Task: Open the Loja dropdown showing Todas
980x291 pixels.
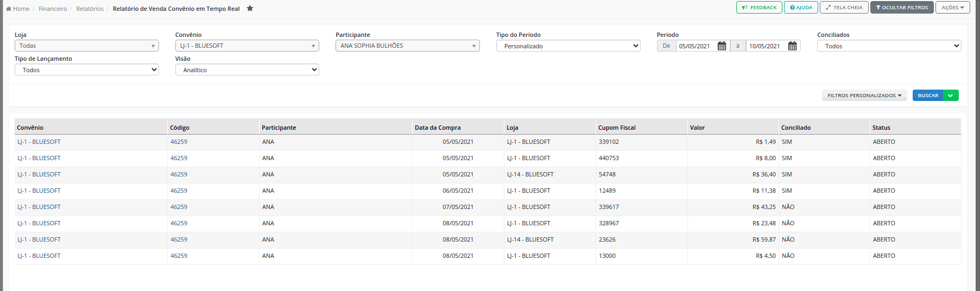Action: click(x=86, y=46)
